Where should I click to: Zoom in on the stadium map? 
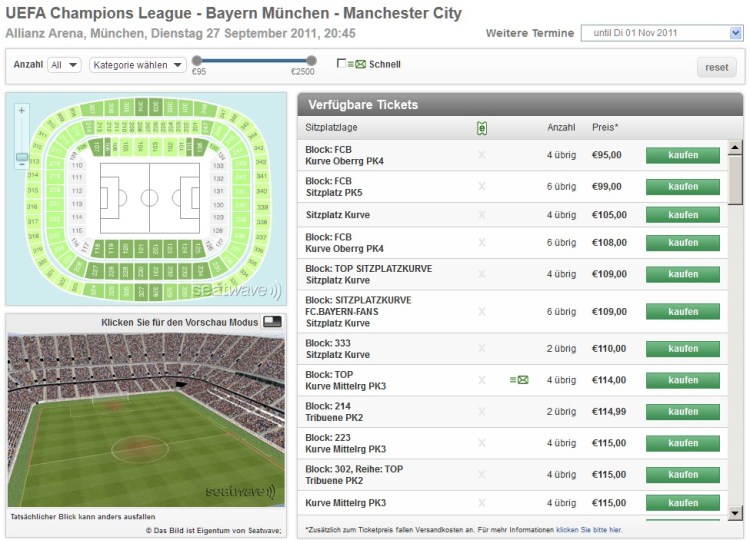21,110
